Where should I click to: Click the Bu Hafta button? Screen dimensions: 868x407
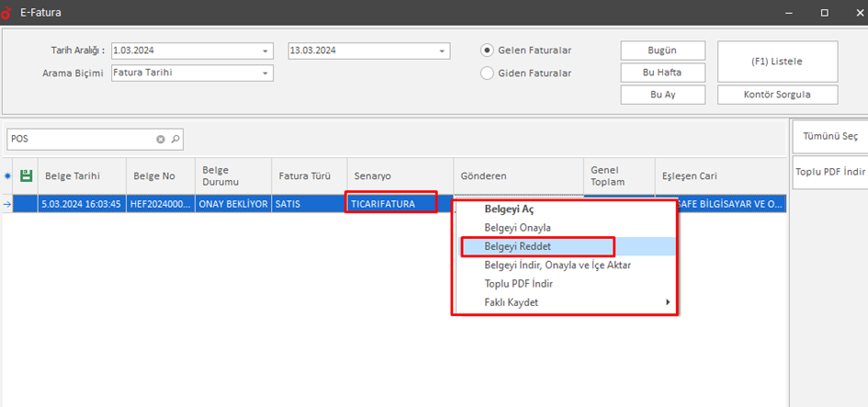click(662, 73)
